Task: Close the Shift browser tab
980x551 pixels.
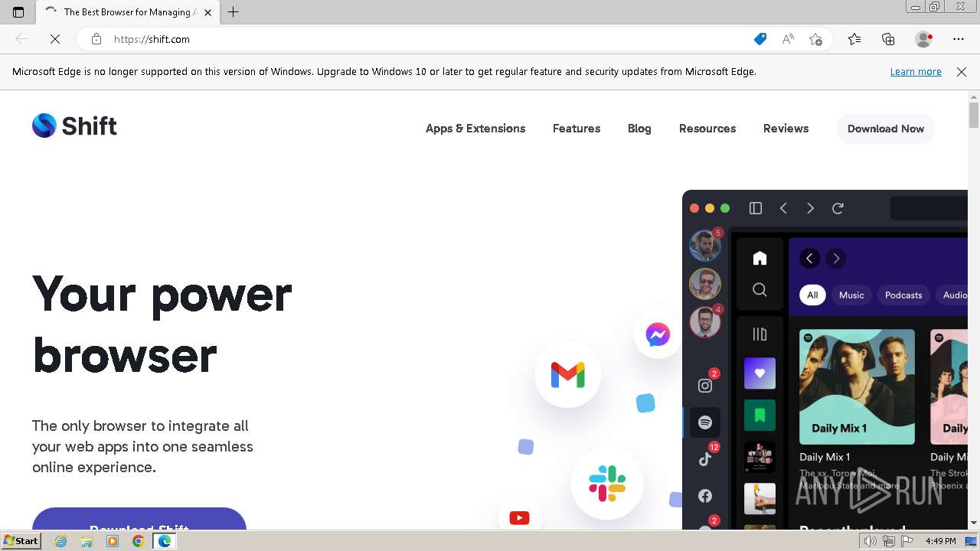Action: (207, 12)
